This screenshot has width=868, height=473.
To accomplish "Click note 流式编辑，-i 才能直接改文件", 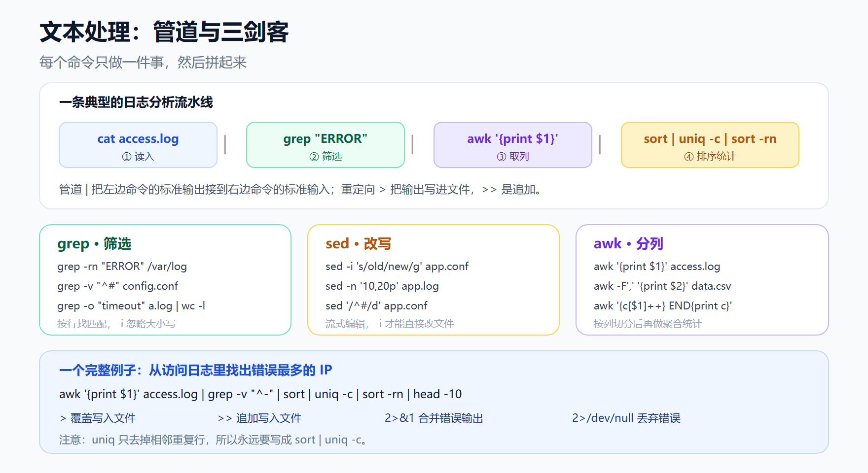I will click(x=390, y=324).
